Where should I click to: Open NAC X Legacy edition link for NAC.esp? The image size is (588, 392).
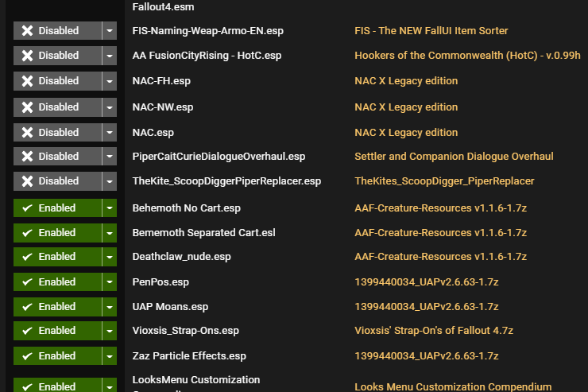click(x=406, y=133)
